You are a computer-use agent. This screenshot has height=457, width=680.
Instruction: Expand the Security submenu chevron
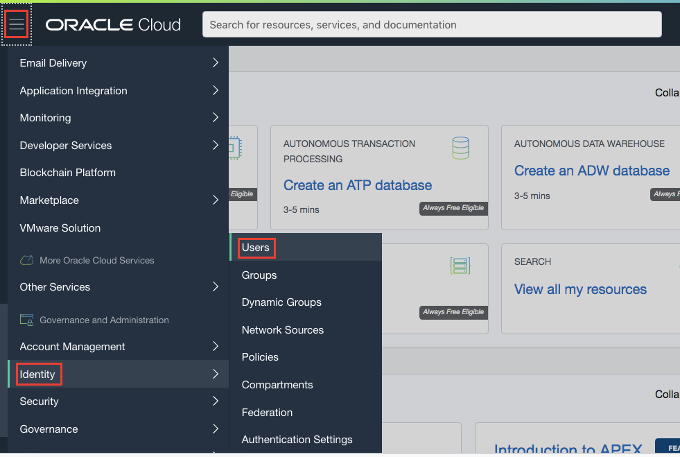click(216, 401)
